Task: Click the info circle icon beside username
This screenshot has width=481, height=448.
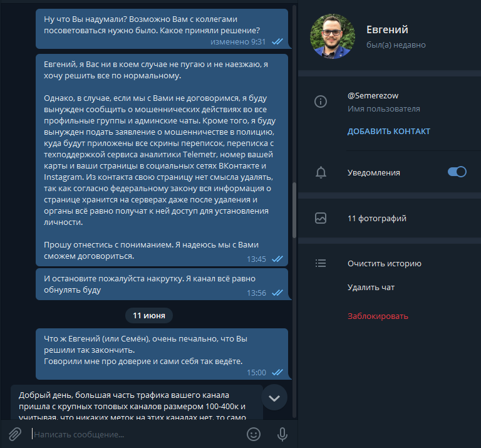Action: (321, 102)
